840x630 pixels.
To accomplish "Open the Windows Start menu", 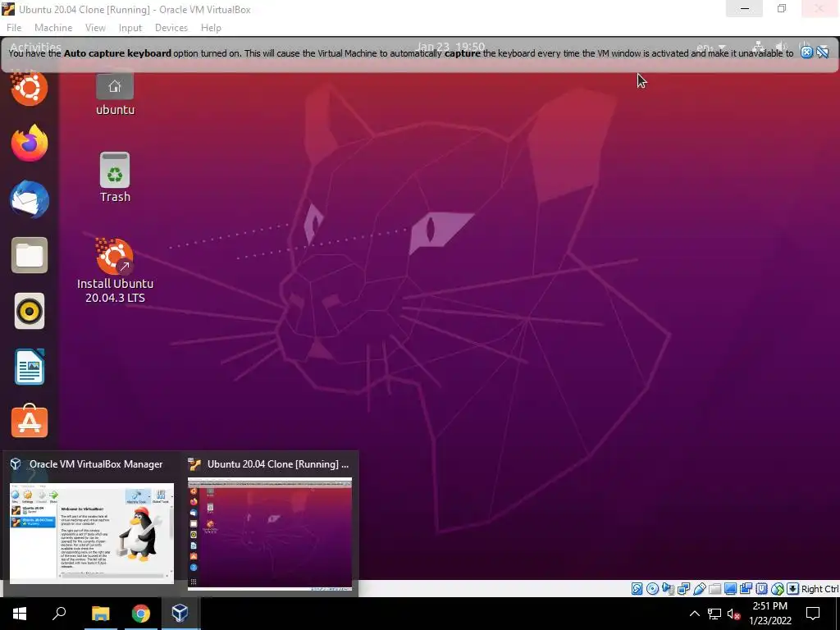I will click(20, 614).
